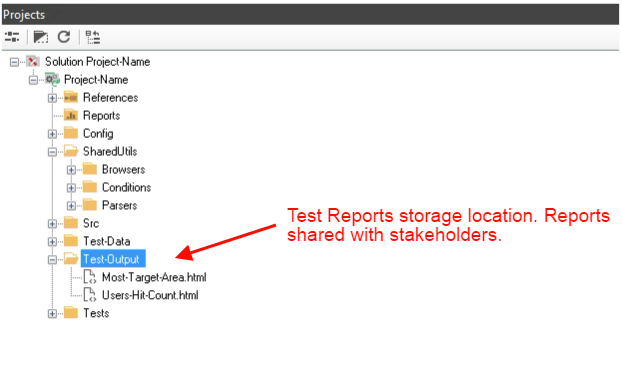
Task: Expand the Config folder
Action: [52, 134]
